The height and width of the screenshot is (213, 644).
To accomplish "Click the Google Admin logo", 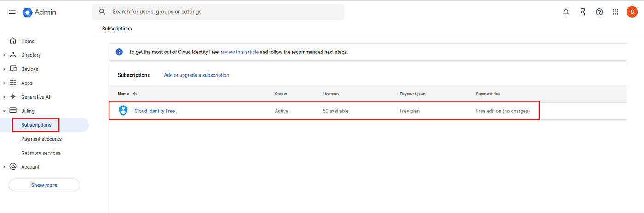I will [x=40, y=12].
